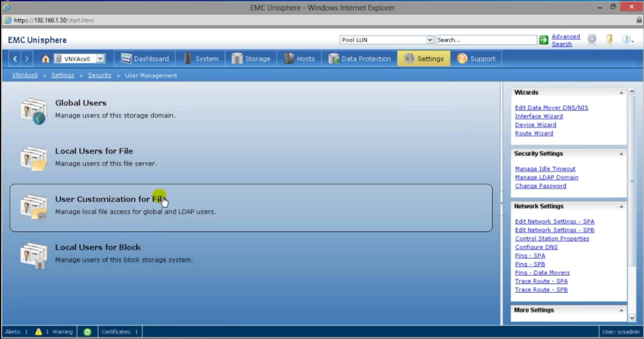
Task: Open Manage LDAP Domain link
Action: tap(547, 177)
